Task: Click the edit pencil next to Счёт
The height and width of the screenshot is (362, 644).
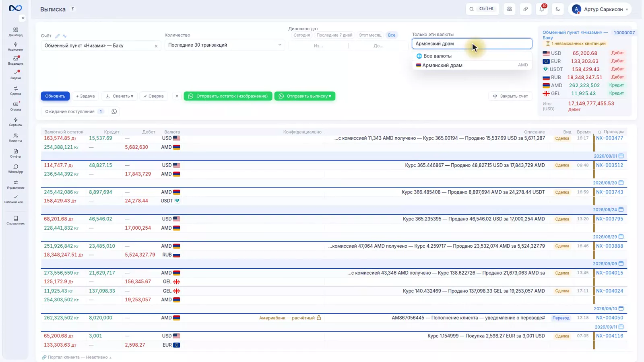Action: pyautogui.click(x=58, y=36)
